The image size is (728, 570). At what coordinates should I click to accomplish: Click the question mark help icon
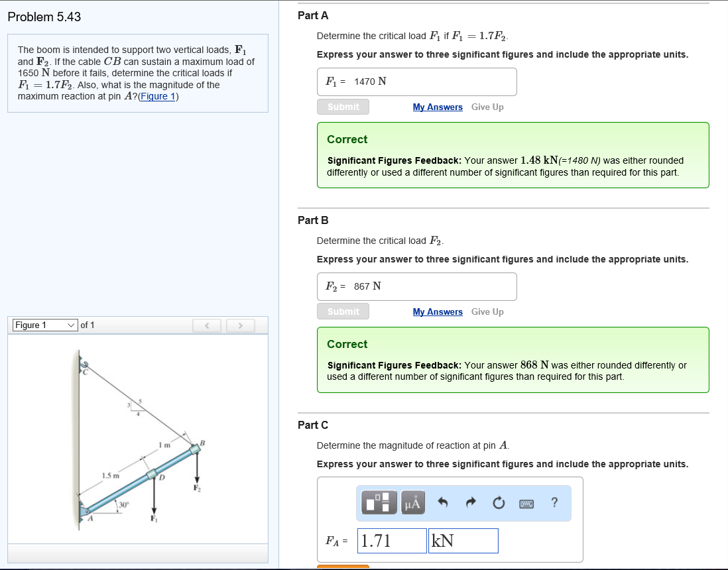point(554,503)
